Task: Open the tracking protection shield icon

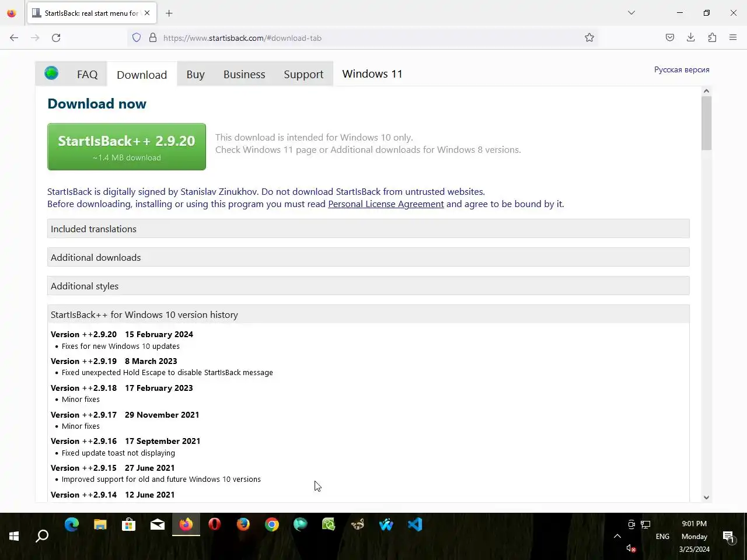Action: coord(137,38)
